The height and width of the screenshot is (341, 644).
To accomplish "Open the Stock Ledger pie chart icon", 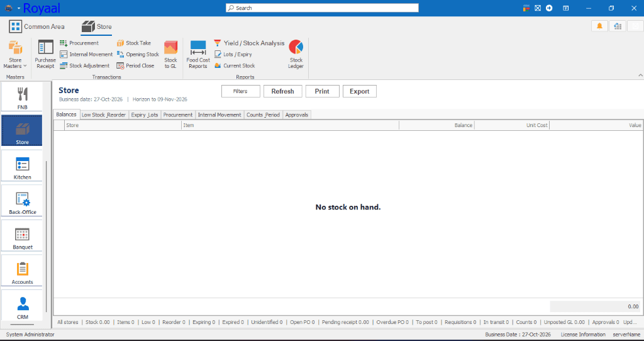I will tap(296, 47).
